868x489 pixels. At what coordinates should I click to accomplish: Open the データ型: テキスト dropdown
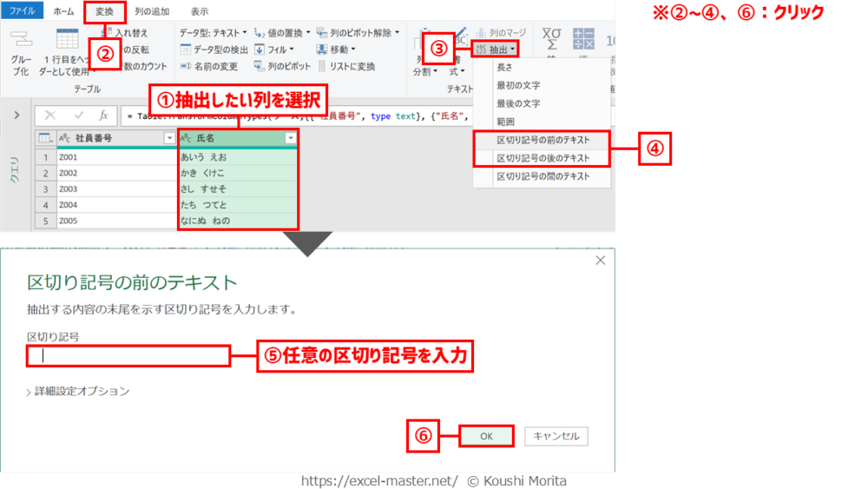pos(214,33)
